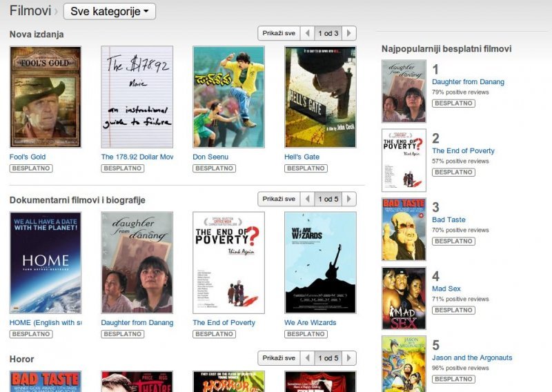552x392 pixels.
Task: Previous page arrow in Dokumentarni filmovi section
Action: pyautogui.click(x=307, y=199)
